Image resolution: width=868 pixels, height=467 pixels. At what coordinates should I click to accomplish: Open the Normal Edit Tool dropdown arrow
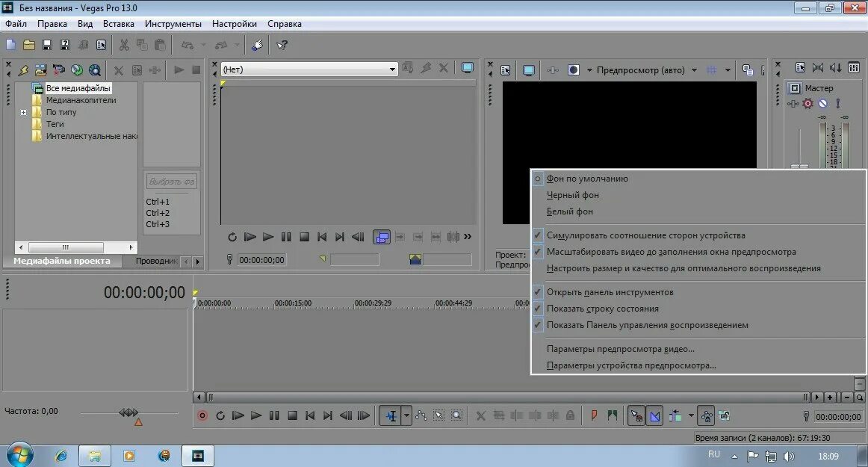(406, 415)
